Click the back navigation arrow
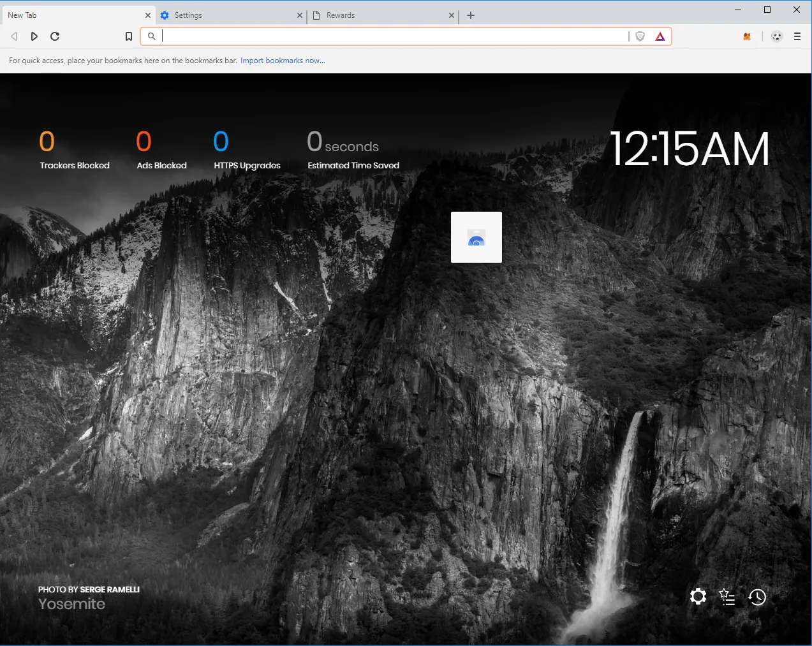The height and width of the screenshot is (646, 812). (14, 36)
